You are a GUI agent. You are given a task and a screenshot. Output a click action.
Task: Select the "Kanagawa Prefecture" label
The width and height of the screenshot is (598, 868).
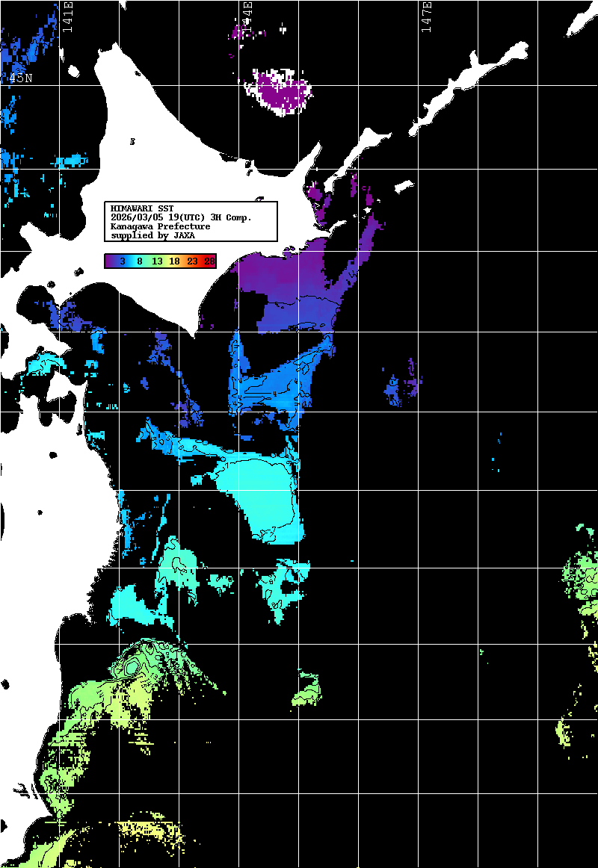[x=160, y=226]
